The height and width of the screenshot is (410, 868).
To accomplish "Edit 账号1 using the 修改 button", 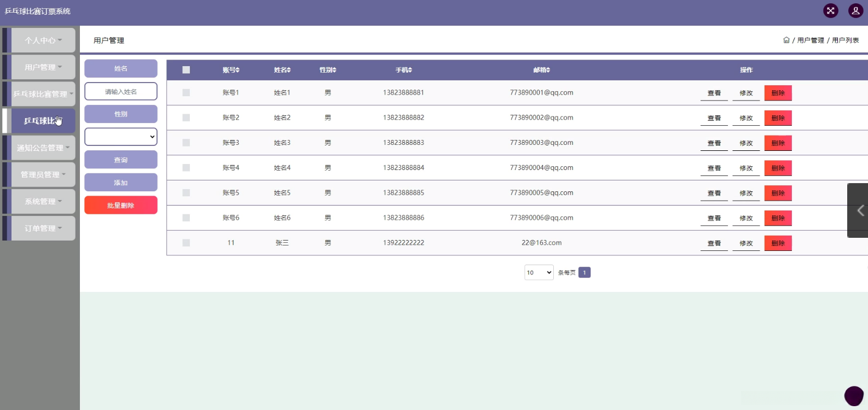I will click(x=746, y=93).
